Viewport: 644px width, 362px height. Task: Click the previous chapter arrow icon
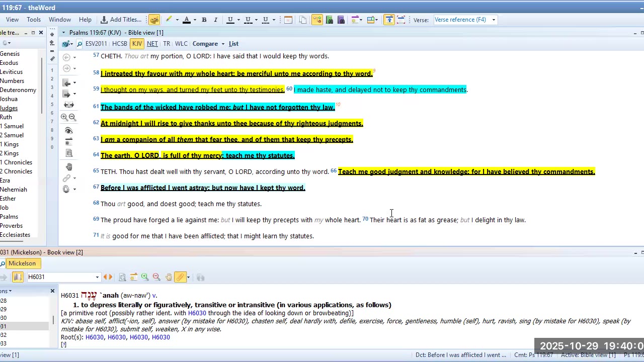click(66, 82)
